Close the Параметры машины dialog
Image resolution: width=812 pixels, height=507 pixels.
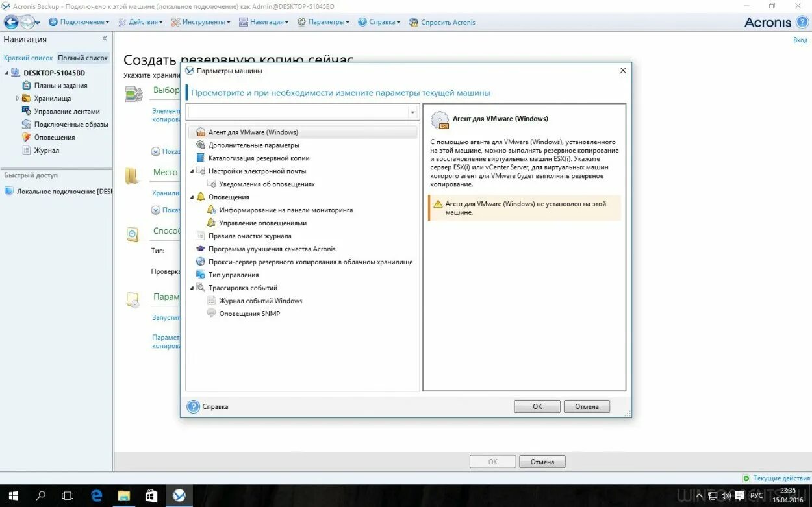(x=623, y=70)
